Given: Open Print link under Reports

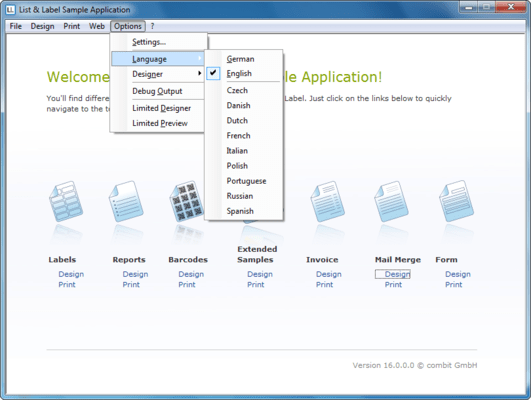Looking at the screenshot, I should (131, 285).
